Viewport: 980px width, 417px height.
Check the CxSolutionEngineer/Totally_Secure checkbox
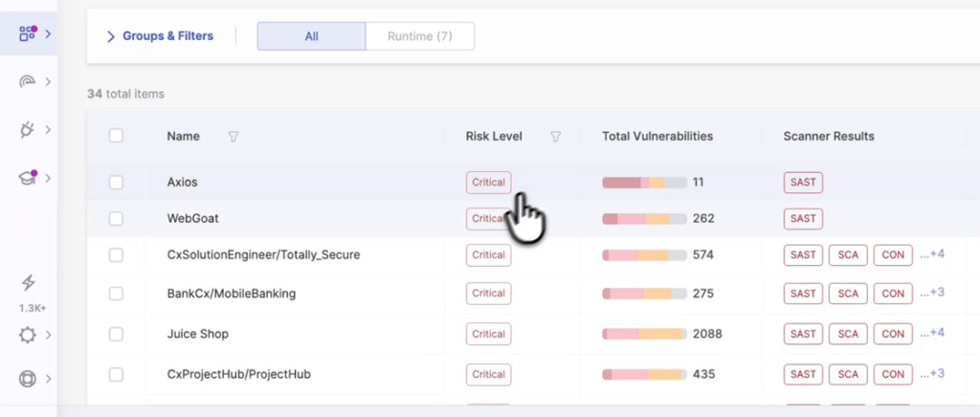pyautogui.click(x=116, y=254)
